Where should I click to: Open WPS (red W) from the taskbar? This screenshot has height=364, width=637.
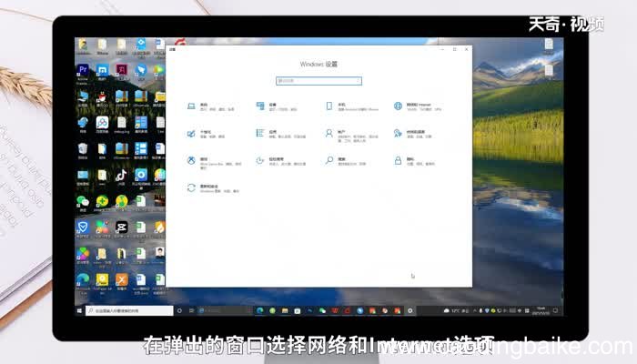pyautogui.click(x=335, y=311)
